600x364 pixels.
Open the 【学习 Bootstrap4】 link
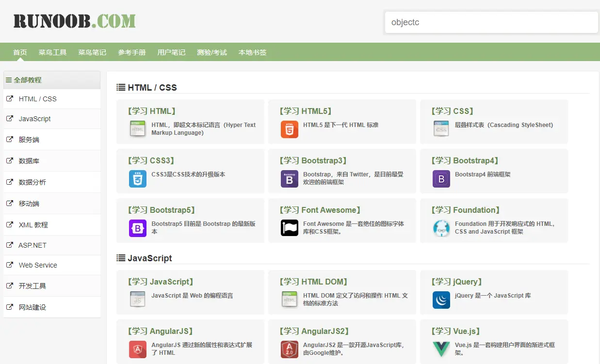coord(465,160)
